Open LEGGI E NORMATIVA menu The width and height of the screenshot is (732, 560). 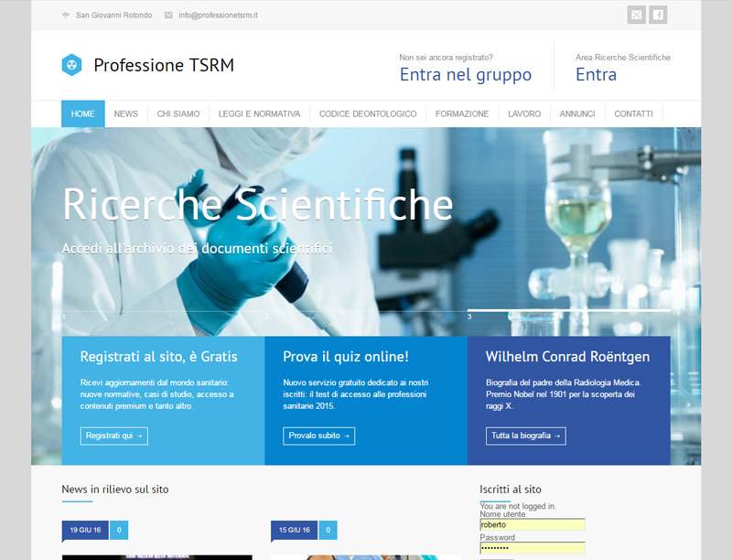(x=260, y=113)
